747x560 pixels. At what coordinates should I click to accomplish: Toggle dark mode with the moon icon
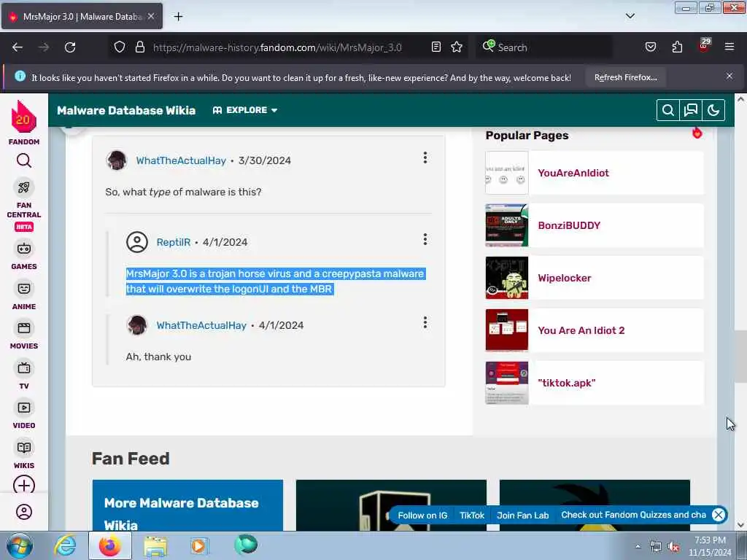(x=713, y=110)
